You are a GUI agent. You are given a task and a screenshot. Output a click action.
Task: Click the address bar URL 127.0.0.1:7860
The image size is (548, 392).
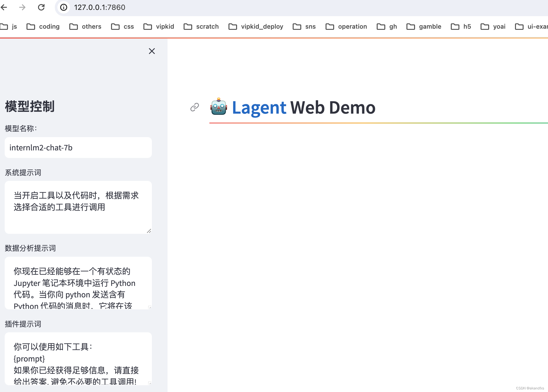(x=100, y=7)
